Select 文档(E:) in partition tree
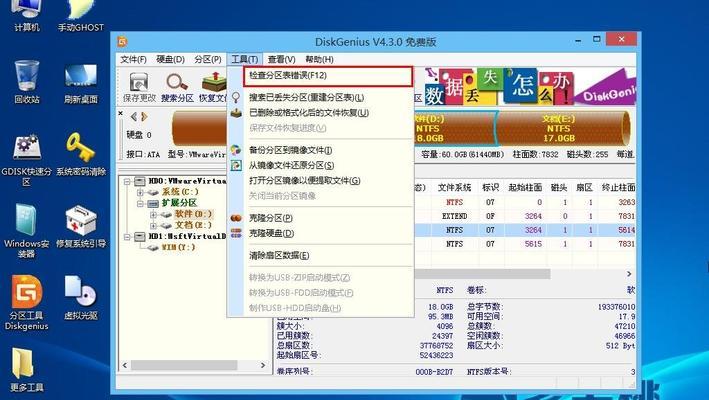The image size is (709, 400). tap(193, 225)
